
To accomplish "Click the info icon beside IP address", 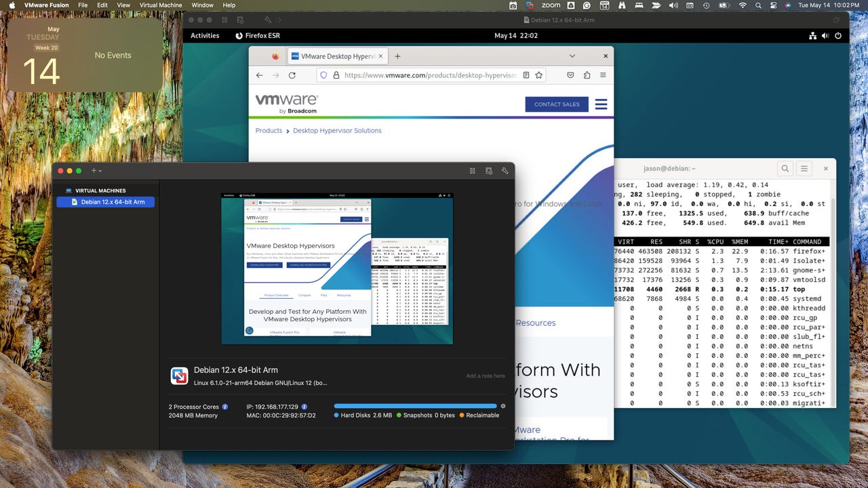I will pos(304,407).
